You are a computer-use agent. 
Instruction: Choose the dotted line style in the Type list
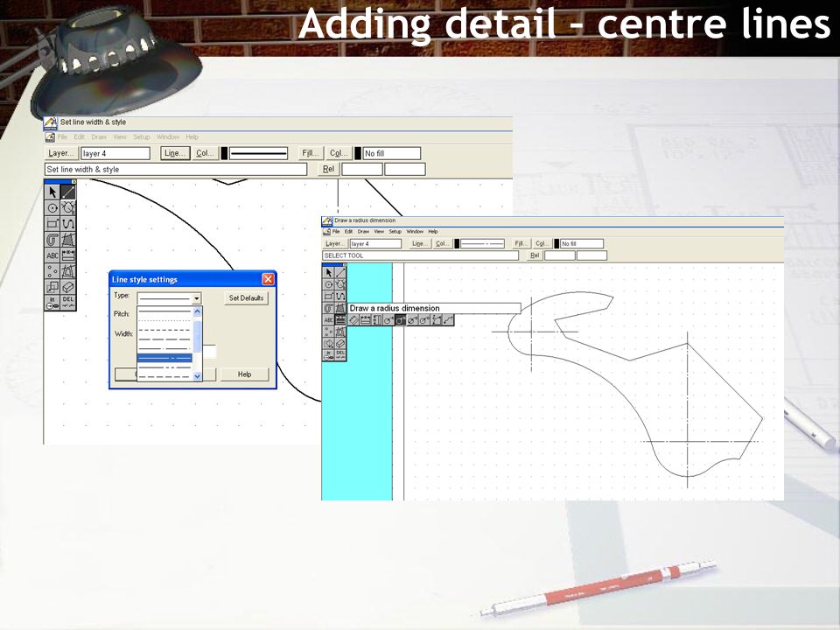tap(164, 320)
